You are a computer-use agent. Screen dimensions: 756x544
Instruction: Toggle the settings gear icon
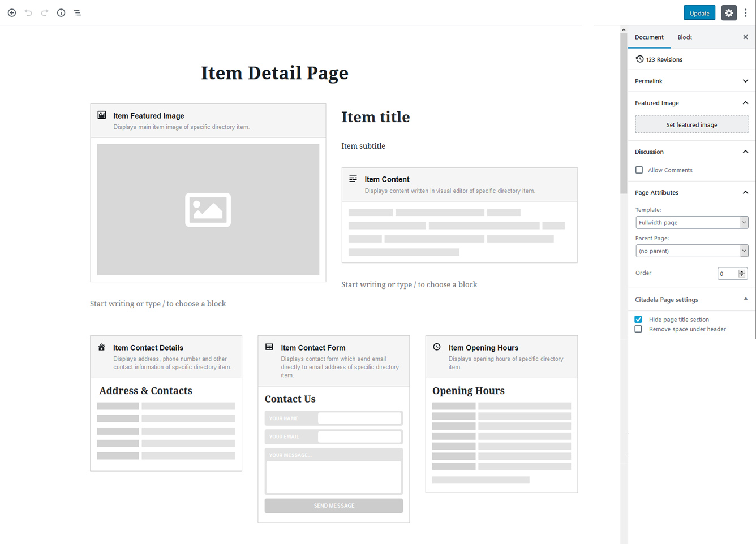729,13
